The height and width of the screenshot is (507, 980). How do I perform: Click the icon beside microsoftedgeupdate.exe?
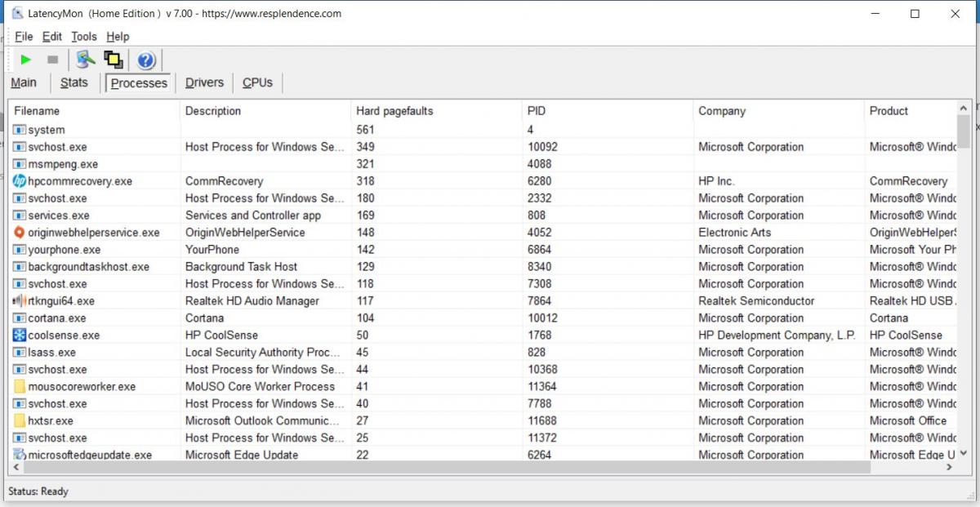(x=20, y=455)
